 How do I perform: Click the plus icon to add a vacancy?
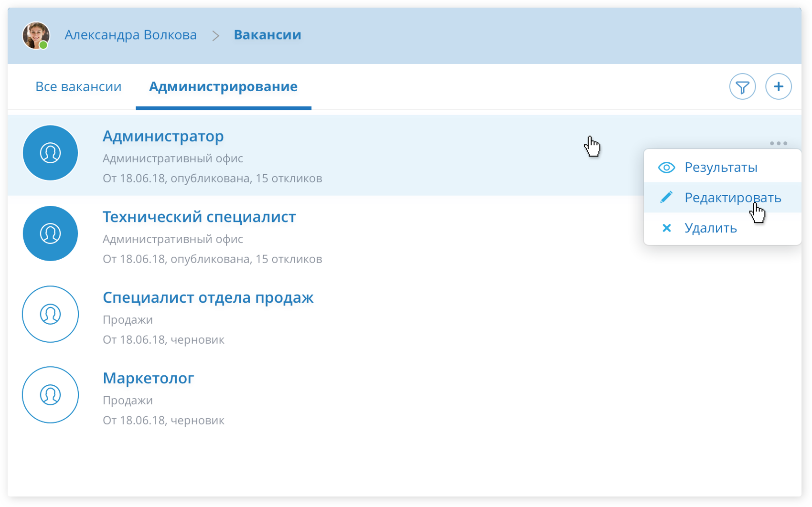click(779, 87)
